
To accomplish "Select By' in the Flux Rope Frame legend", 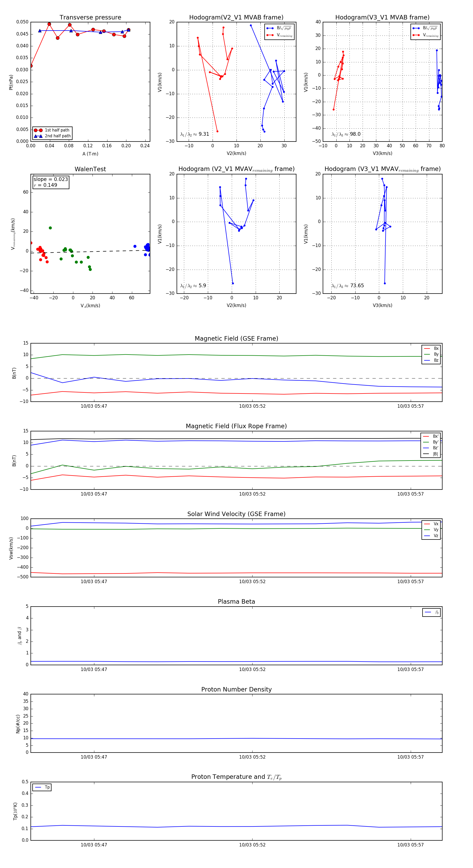I will 431,442.
